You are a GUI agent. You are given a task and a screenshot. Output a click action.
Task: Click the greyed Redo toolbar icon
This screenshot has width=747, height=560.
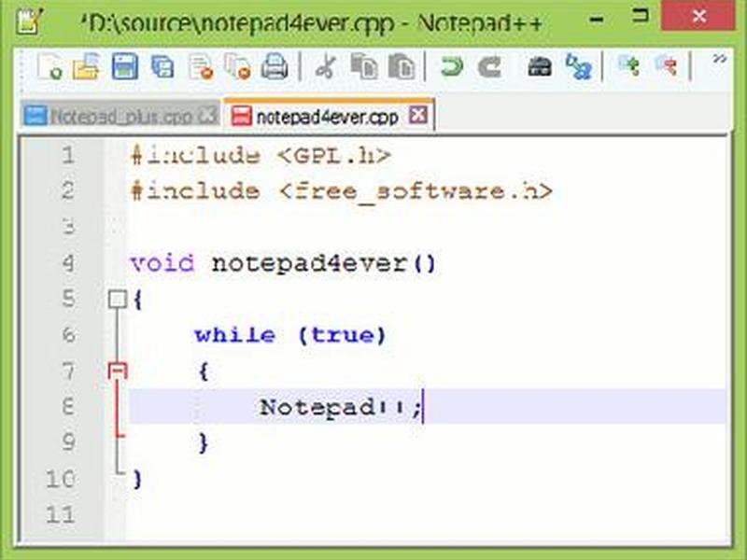coord(489,66)
